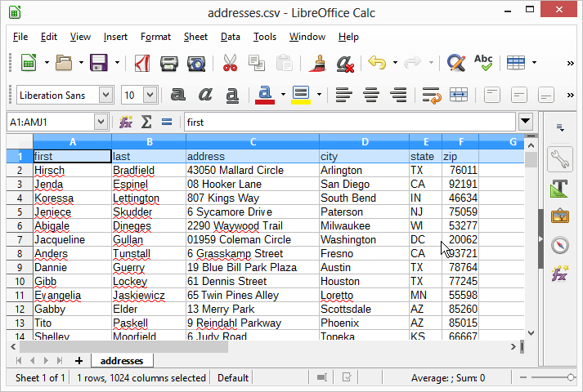Open sidebar Styles panel
Screen dimensions: 583x392
(x=559, y=188)
